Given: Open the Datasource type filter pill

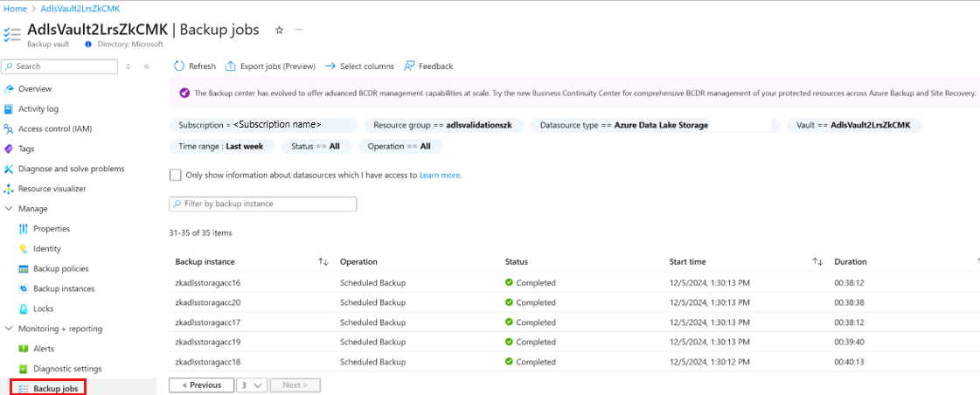Looking at the screenshot, I should click(x=655, y=125).
